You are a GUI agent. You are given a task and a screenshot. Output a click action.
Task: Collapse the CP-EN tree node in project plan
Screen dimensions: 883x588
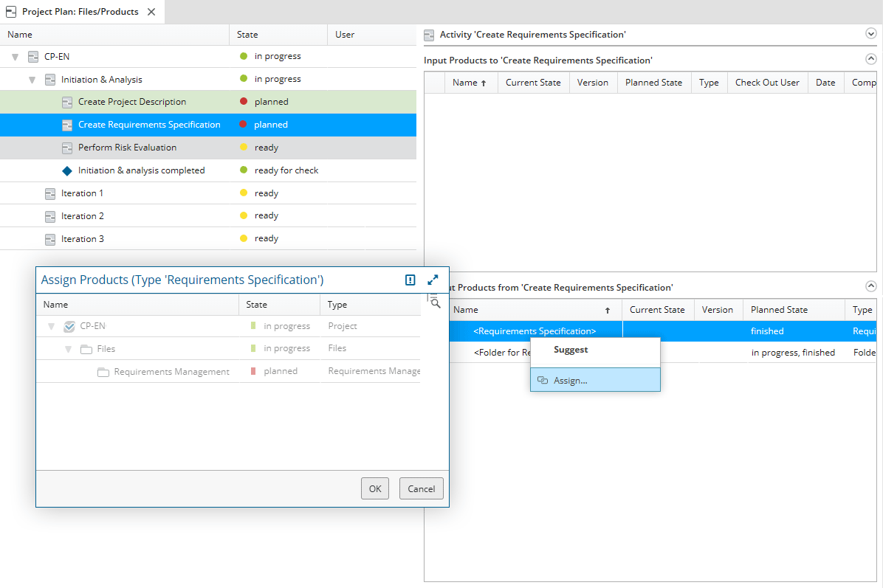click(x=15, y=57)
